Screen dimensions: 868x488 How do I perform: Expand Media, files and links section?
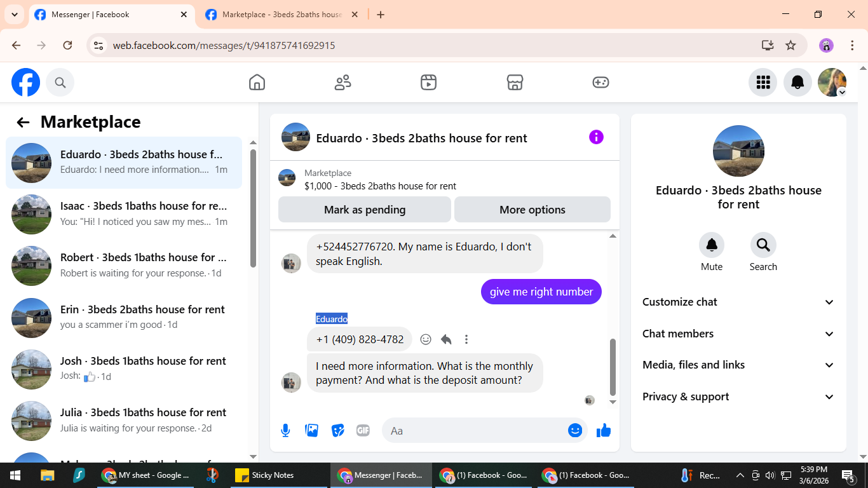738,365
